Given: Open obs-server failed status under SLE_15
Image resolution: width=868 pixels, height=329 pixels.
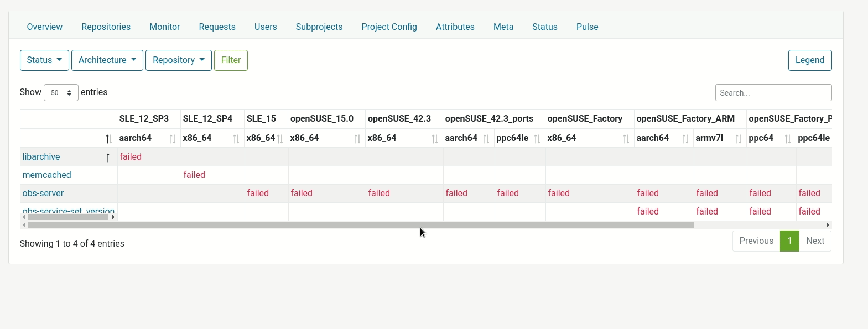Looking at the screenshot, I should 258,193.
